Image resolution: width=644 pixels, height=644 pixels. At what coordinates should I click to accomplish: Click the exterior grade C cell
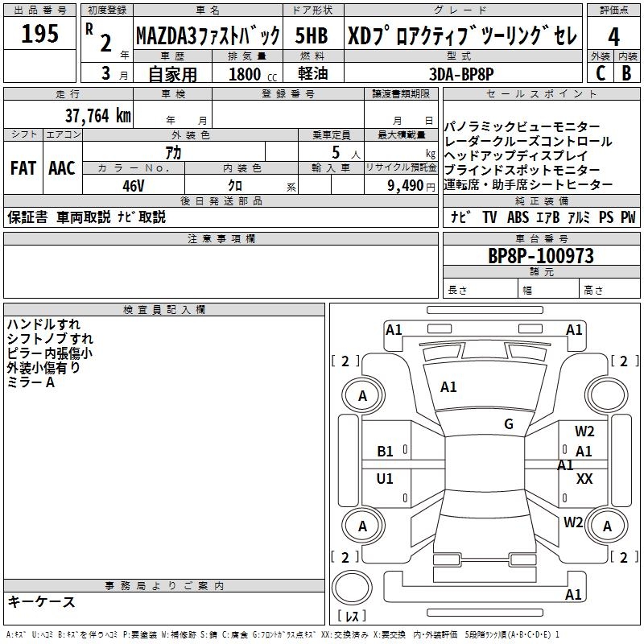[x=600, y=72]
